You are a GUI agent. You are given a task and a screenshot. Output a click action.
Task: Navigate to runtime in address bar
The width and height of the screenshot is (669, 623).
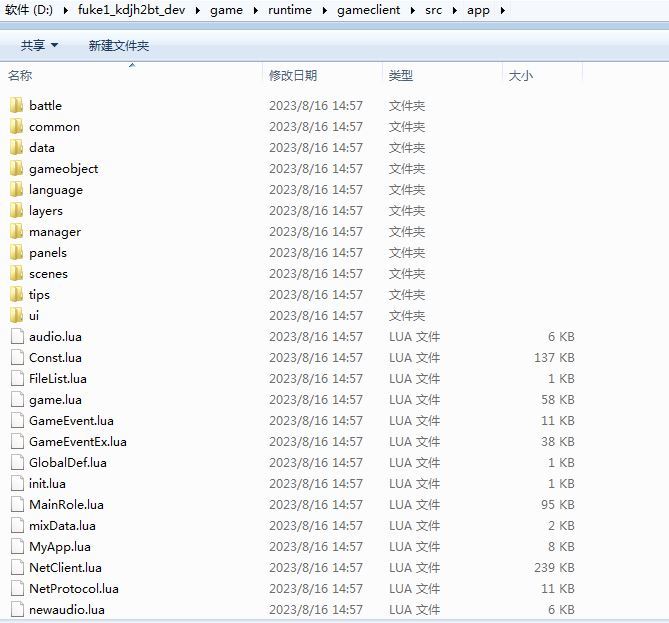[x=290, y=10]
